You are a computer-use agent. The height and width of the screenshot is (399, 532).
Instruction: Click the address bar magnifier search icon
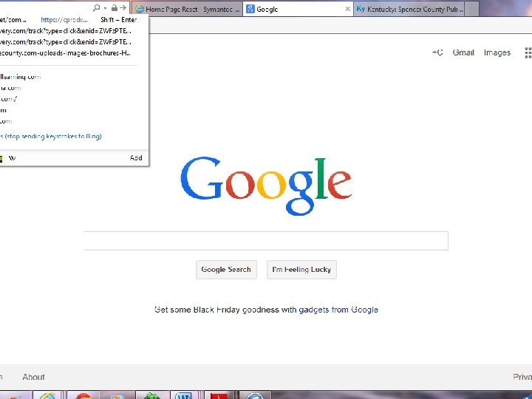tap(96, 7)
